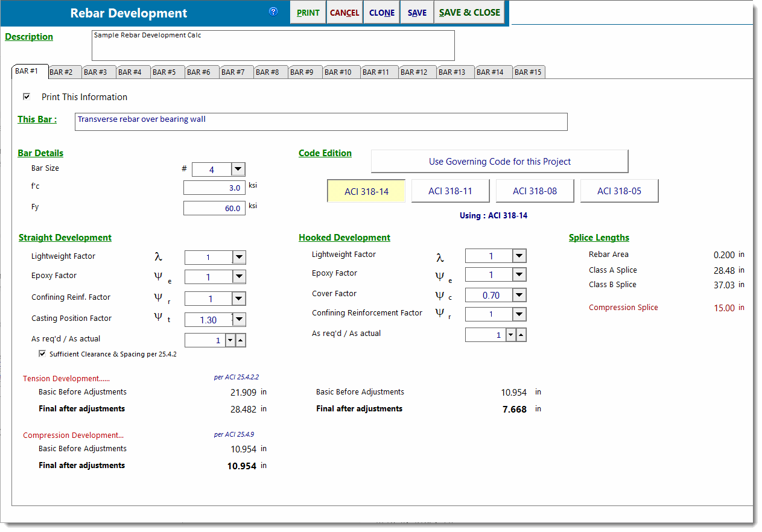The image size is (762, 532).
Task: Click the f'c value field
Action: 214,188
